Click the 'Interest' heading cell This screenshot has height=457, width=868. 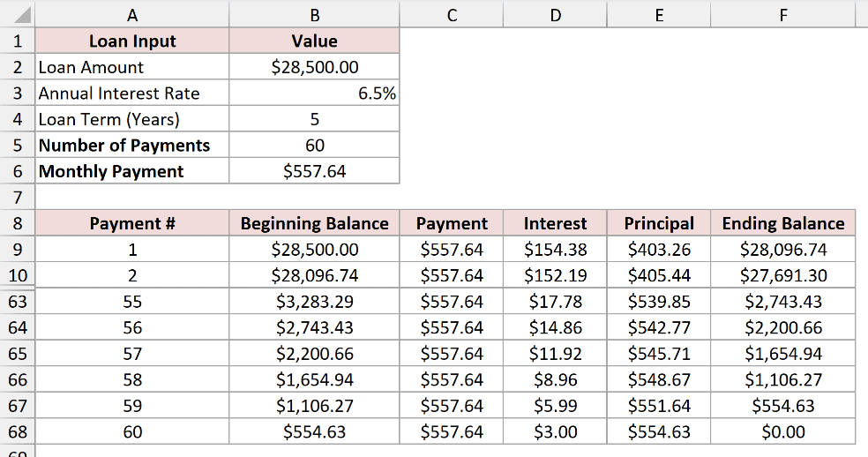(555, 223)
